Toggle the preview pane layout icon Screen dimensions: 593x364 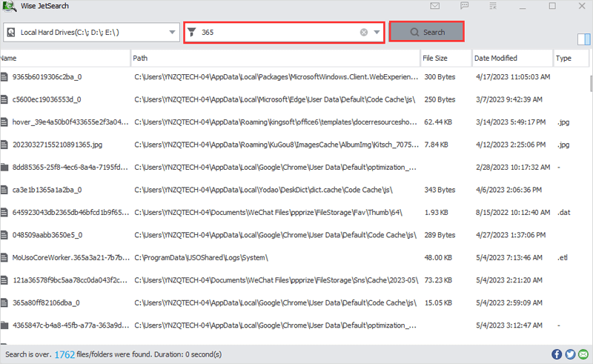coord(583,39)
